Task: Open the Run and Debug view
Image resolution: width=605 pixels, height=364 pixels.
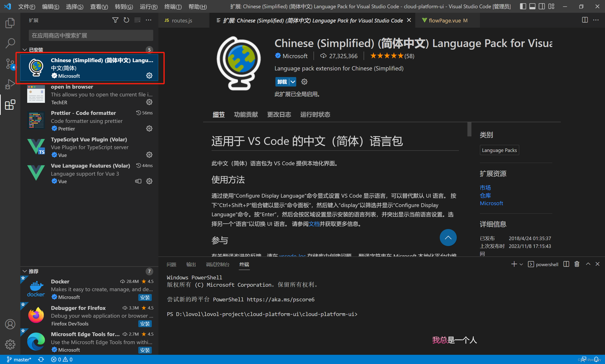Action: 10,84
